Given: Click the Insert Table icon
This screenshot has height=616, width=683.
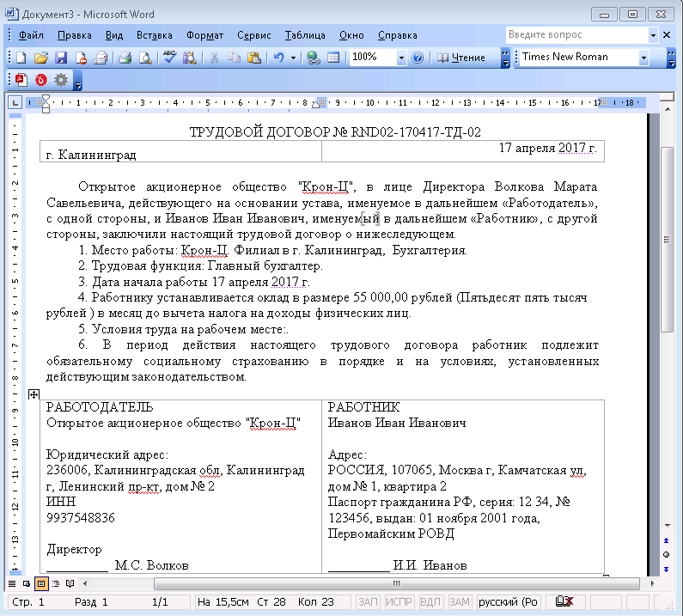Looking at the screenshot, I should coord(333,58).
